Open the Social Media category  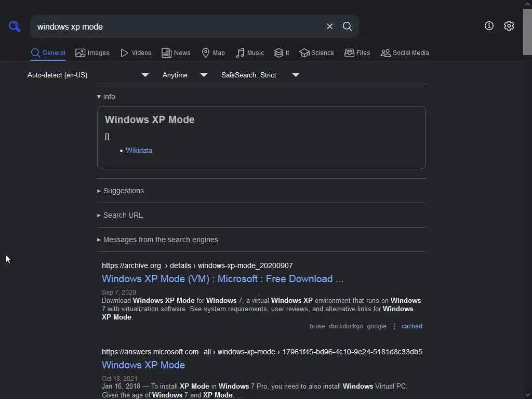point(405,53)
